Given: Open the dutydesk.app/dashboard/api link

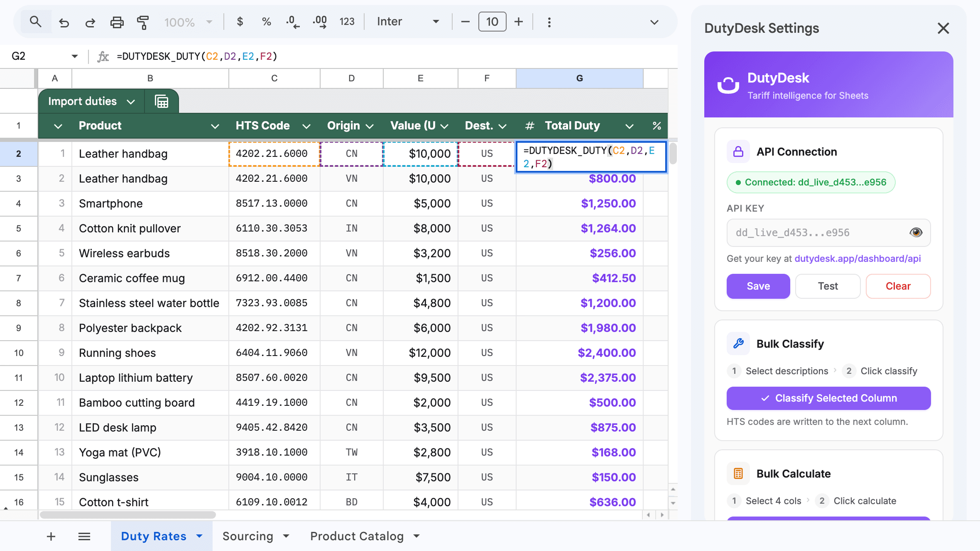Looking at the screenshot, I should [857, 258].
